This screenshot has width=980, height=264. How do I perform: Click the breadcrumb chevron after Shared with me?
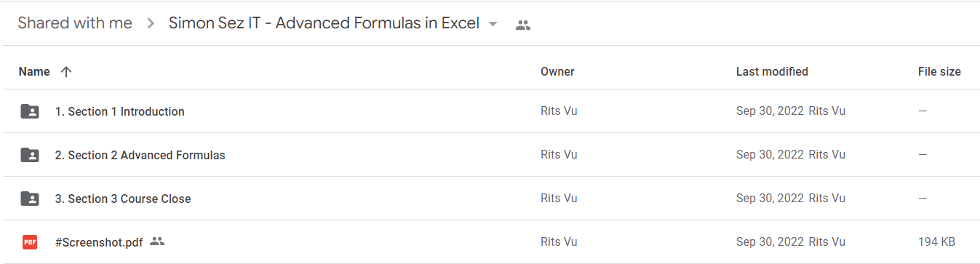(151, 24)
